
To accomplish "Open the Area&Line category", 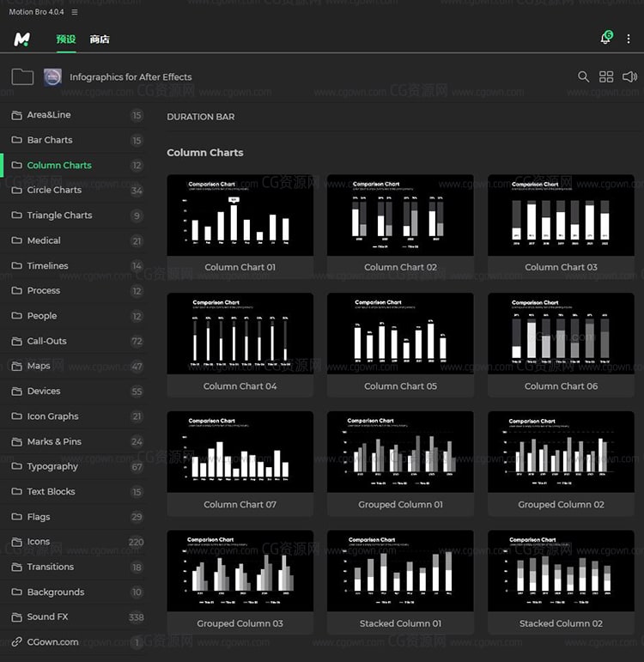I will 73,115.
